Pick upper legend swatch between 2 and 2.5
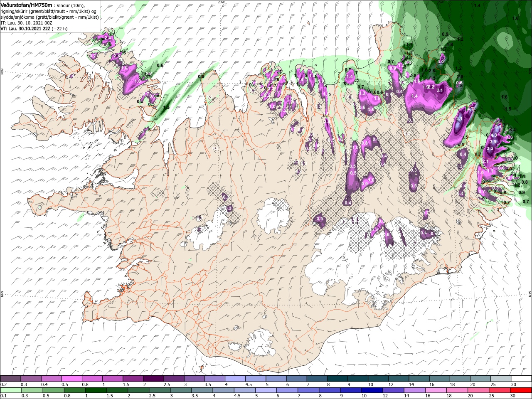Screen dimensions: 532x399 [153, 378]
